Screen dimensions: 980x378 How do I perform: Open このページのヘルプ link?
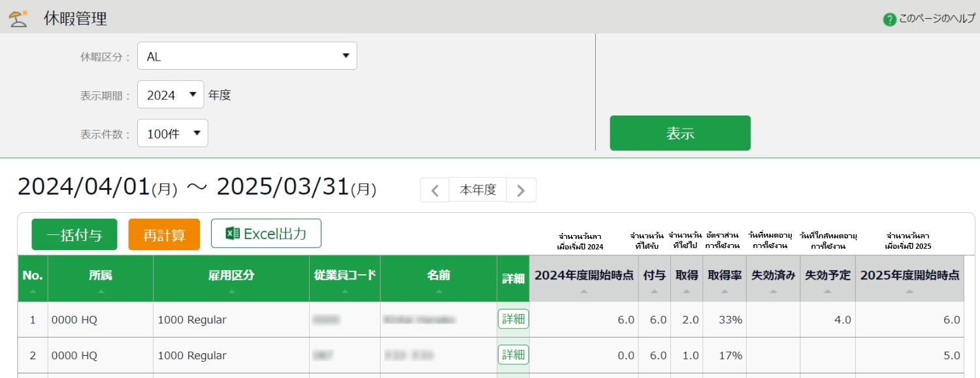click(x=936, y=19)
